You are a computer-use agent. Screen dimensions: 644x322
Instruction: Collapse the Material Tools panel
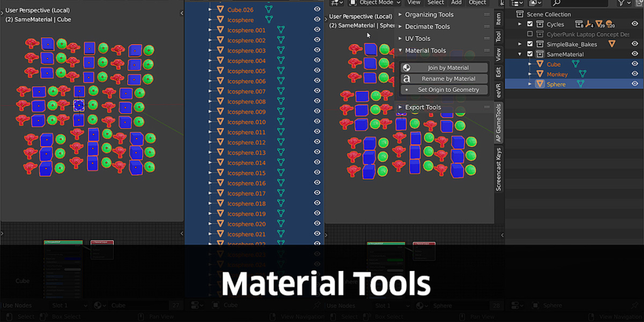[x=425, y=50]
